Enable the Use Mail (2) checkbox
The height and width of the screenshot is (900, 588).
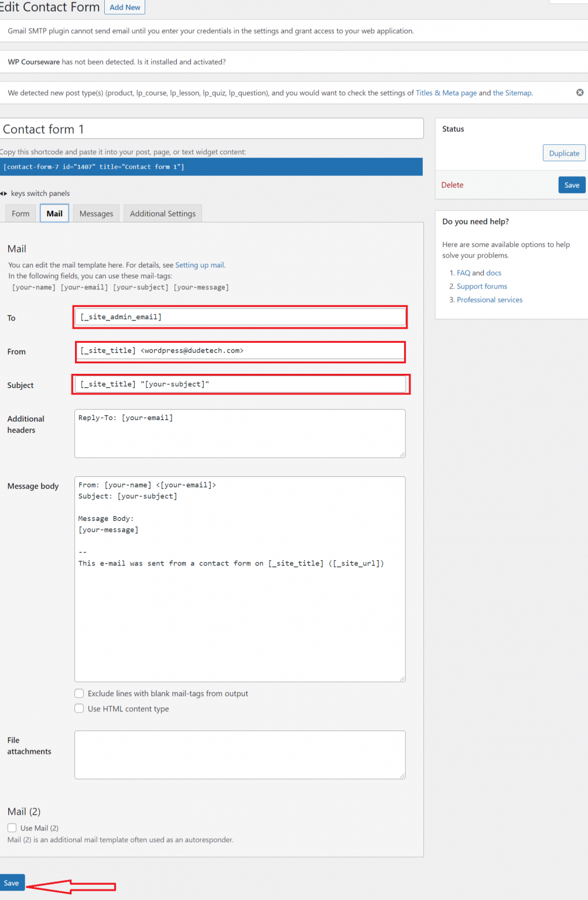click(x=12, y=828)
